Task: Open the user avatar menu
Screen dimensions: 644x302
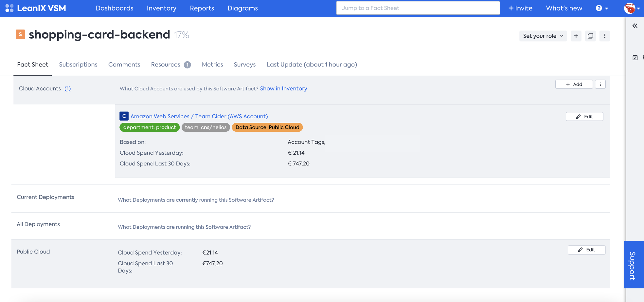Action: (x=632, y=8)
